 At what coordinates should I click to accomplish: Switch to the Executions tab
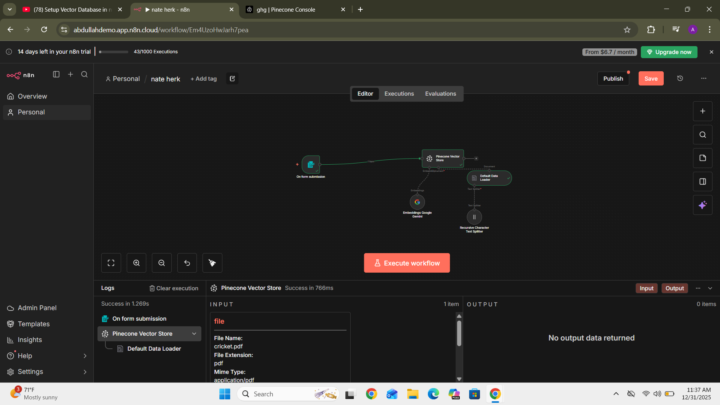[399, 94]
